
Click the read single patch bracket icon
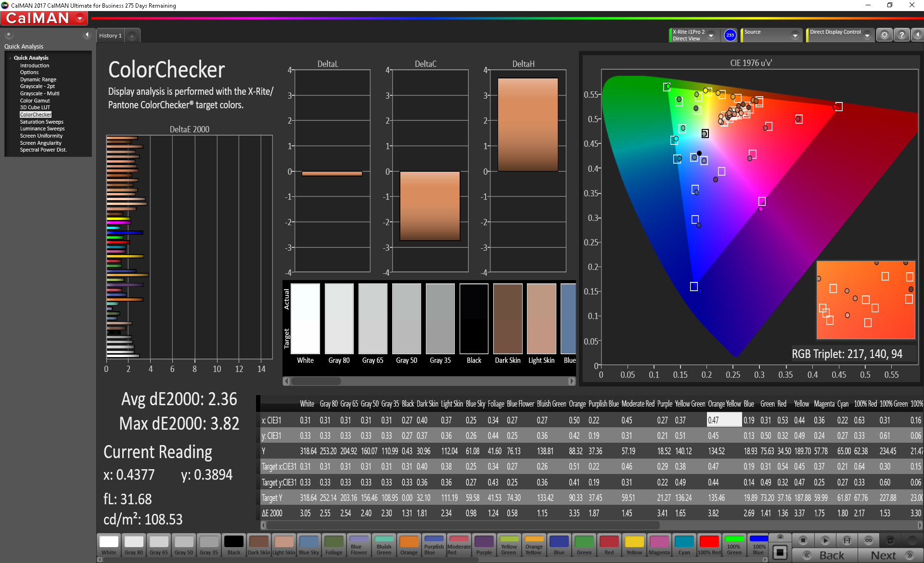847,540
